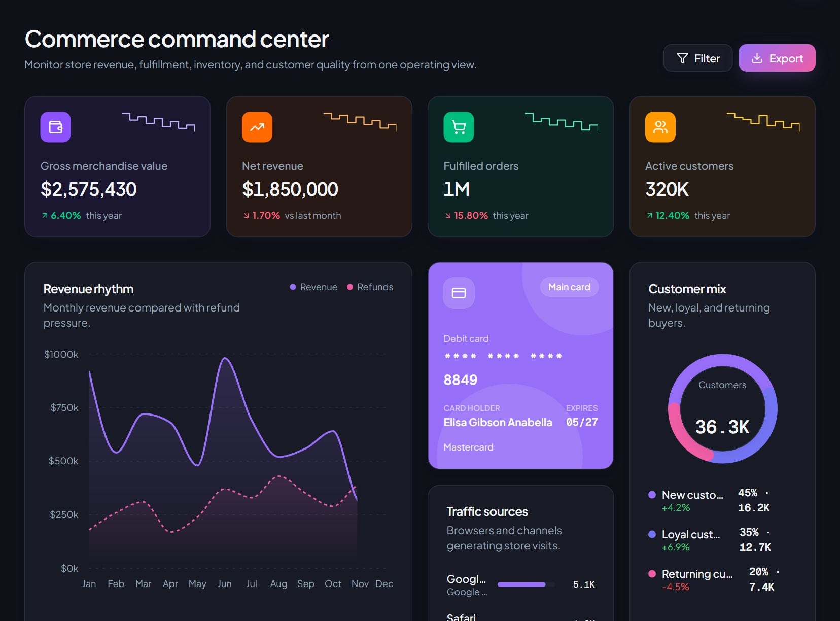Viewport: 840px width, 621px height.
Task: Click the $2,575,430 value
Action: (x=89, y=190)
